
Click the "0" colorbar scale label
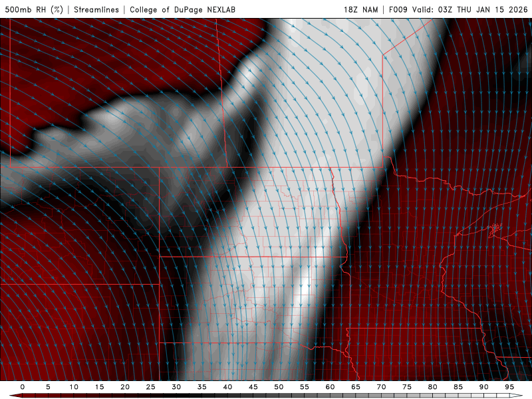[23, 387]
